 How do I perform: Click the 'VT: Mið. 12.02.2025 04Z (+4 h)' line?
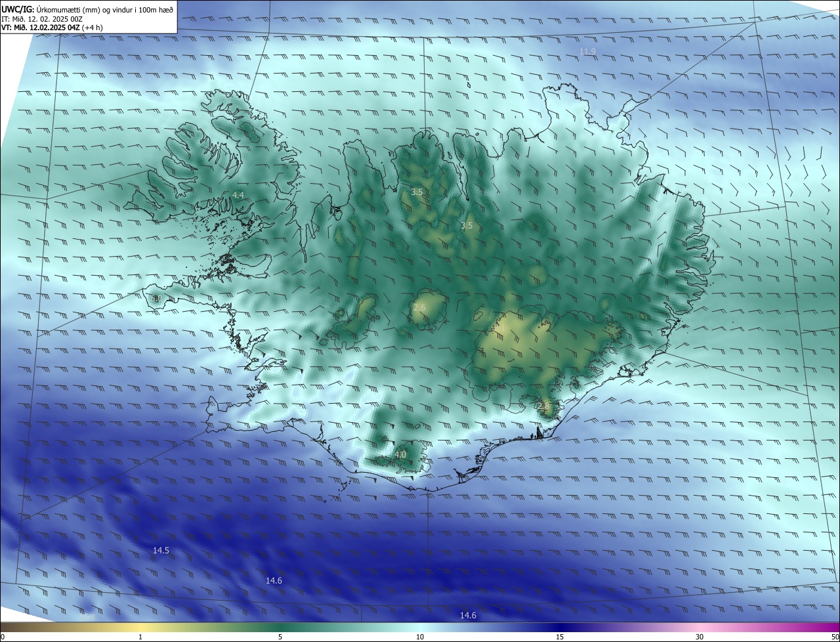(x=52, y=28)
